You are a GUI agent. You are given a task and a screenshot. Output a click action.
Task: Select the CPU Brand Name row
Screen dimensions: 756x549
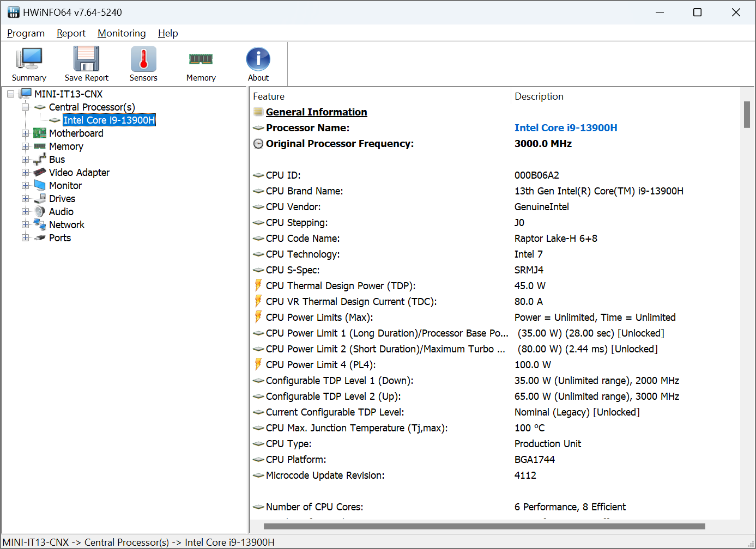[495, 191]
